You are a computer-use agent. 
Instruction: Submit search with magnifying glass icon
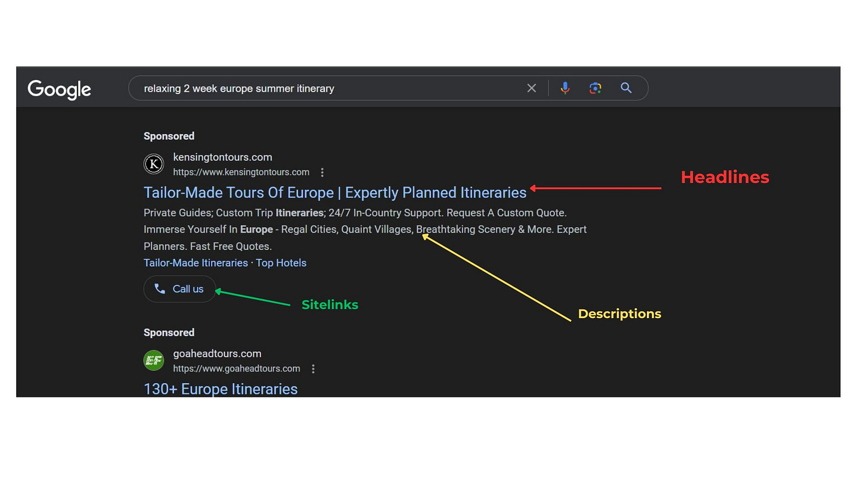(626, 88)
